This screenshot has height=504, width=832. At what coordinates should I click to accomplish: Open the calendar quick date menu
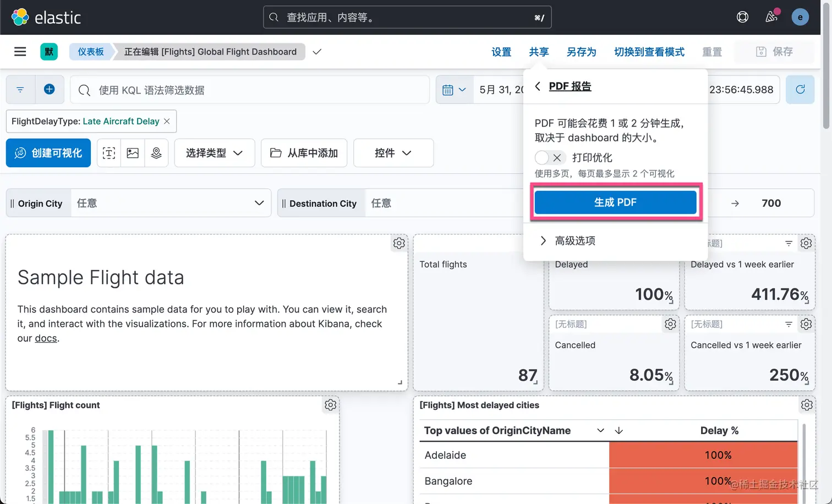tap(455, 90)
